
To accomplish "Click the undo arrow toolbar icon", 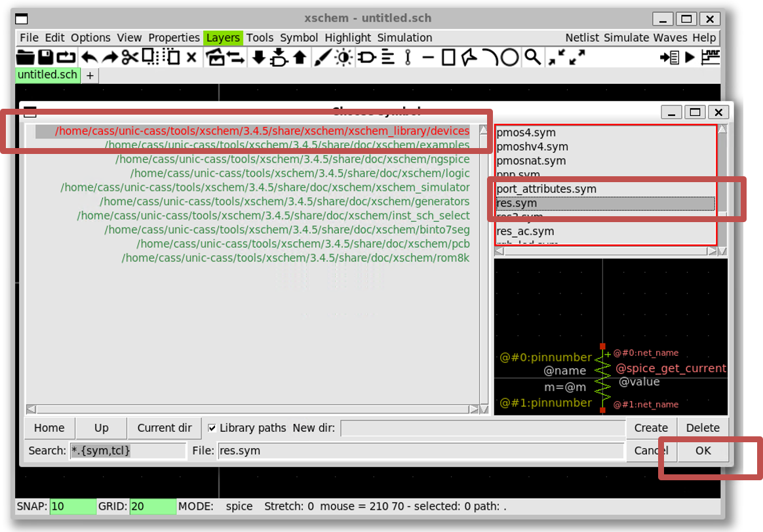I will (87, 58).
